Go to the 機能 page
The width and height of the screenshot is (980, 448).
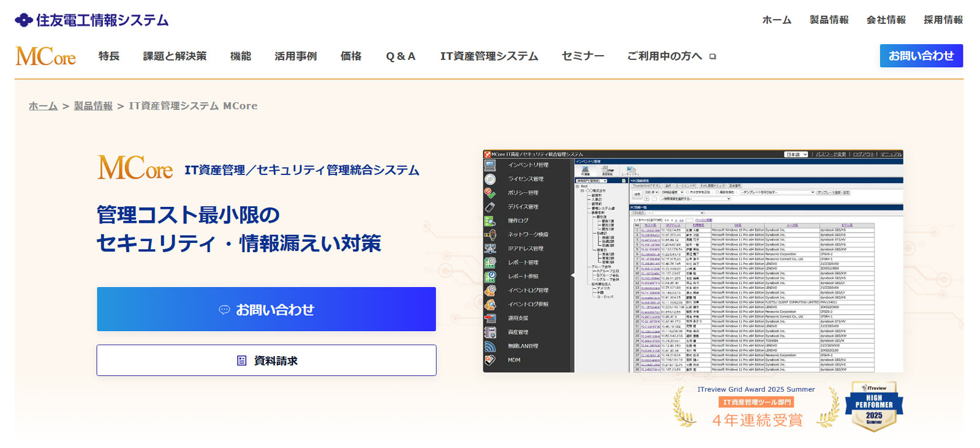coord(240,56)
